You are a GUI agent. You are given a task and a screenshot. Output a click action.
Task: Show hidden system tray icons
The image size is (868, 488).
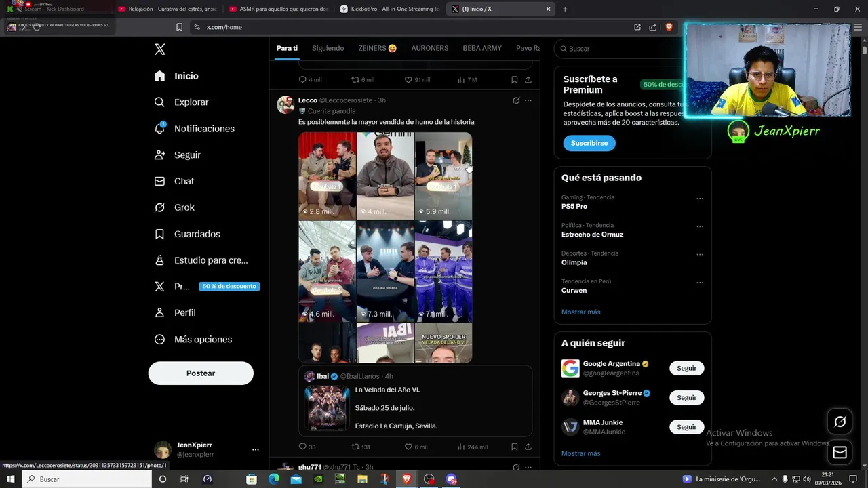click(x=774, y=479)
